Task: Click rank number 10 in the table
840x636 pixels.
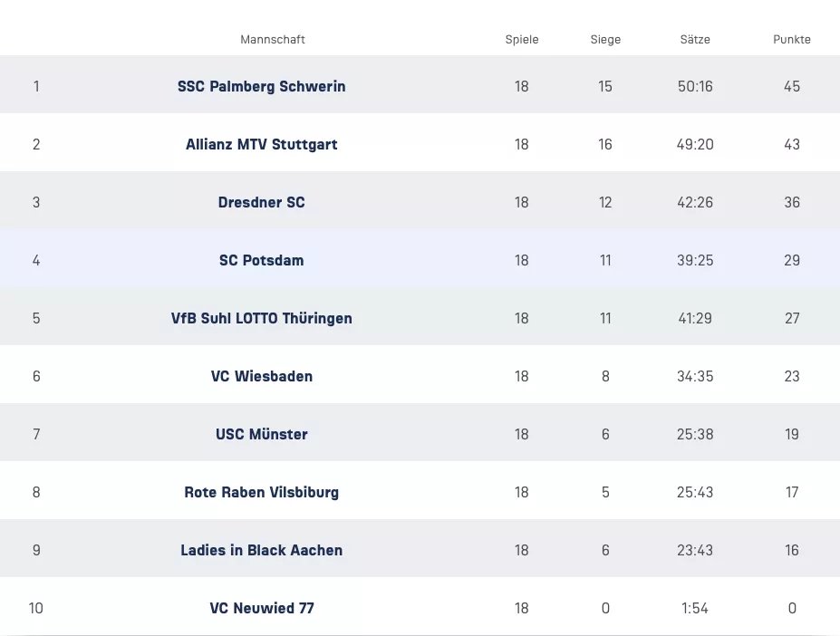Action: click(x=36, y=608)
